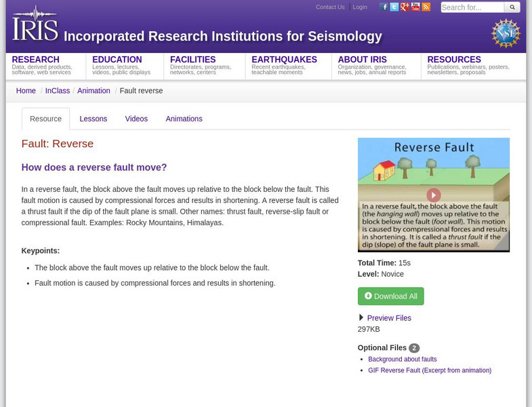Viewport: 532px width, 407px height.
Task: Open Background about faults link
Action: pyautogui.click(x=403, y=359)
